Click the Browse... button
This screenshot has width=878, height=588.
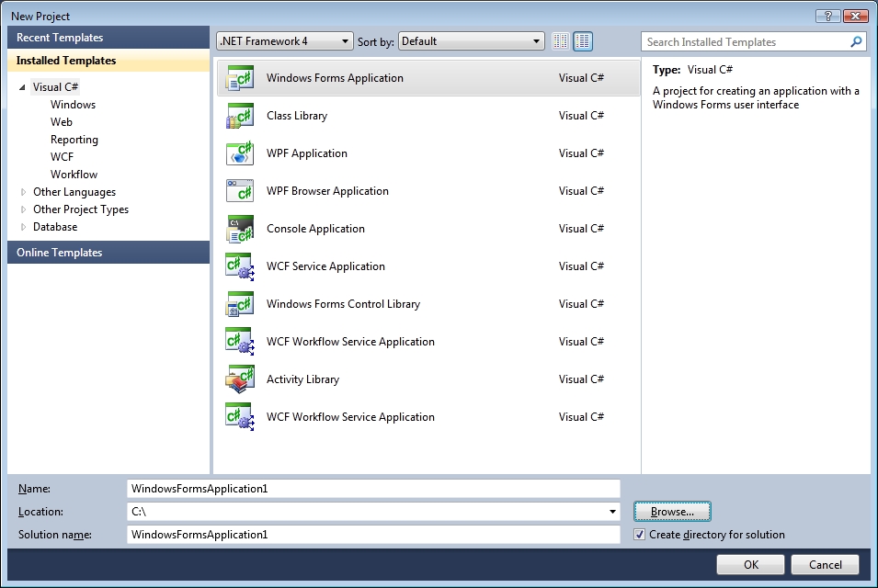click(x=672, y=512)
